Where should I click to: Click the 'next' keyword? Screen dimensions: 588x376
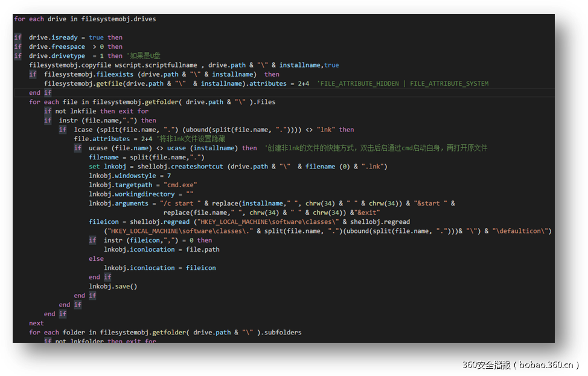36,323
